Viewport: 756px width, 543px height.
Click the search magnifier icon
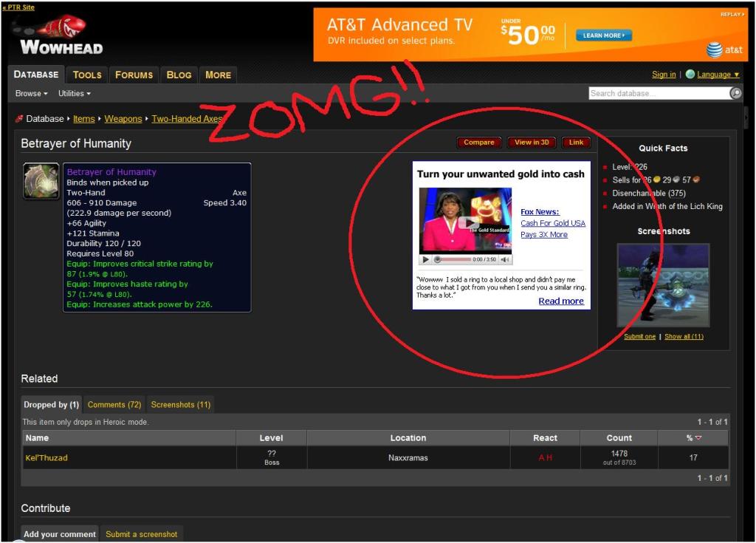(x=735, y=93)
